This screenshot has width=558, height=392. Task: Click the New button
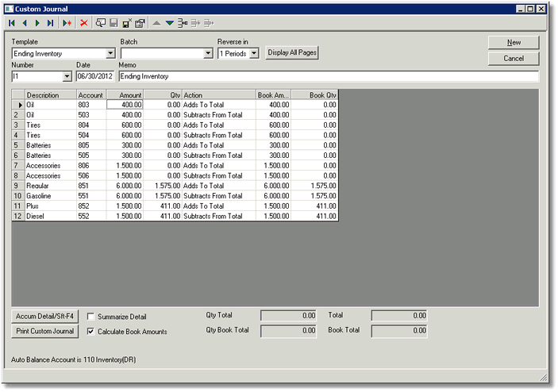(514, 42)
